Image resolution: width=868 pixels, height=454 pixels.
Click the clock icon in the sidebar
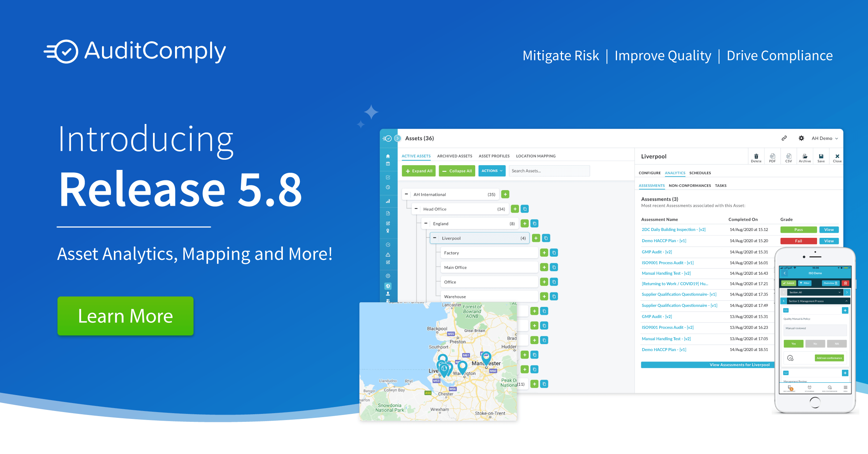[388, 187]
